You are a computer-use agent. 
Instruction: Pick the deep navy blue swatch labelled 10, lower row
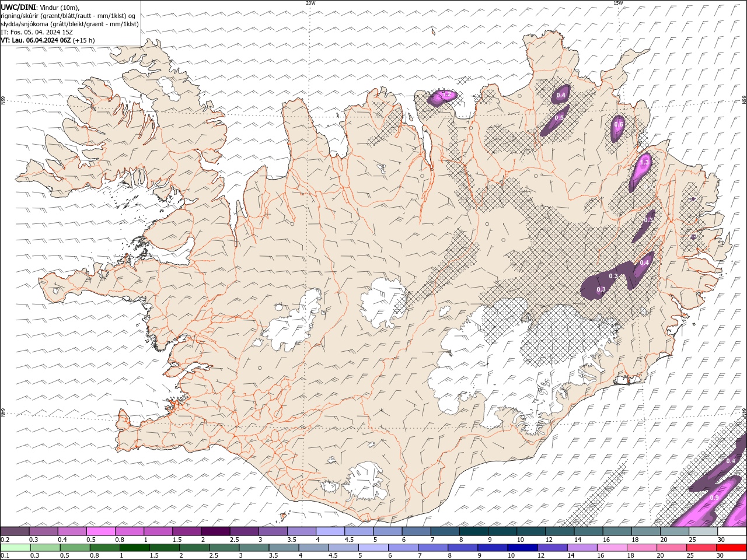point(522,548)
